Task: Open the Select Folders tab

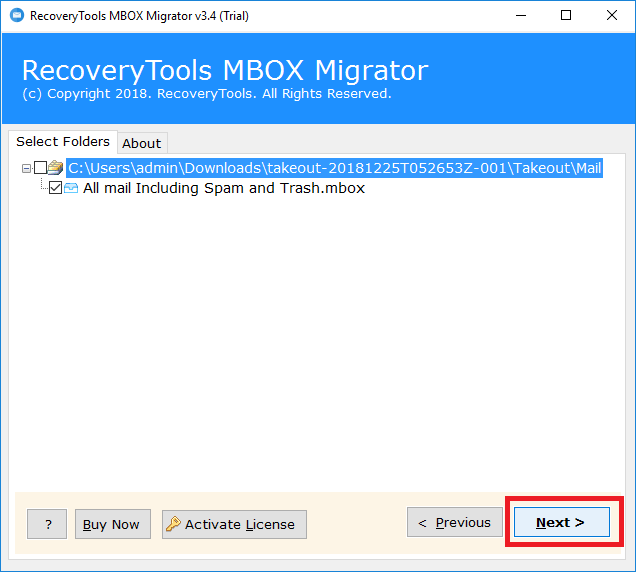Action: point(63,142)
